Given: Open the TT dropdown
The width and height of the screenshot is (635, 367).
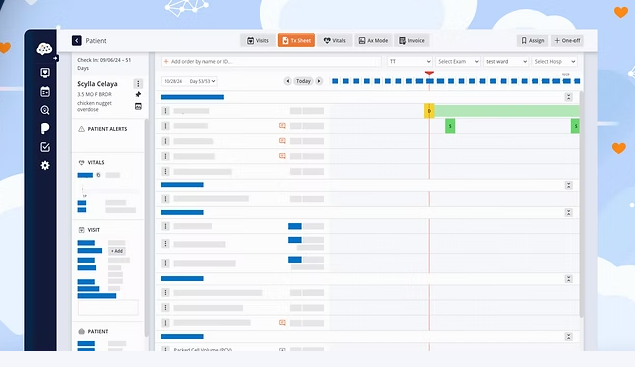Looking at the screenshot, I should 410,62.
